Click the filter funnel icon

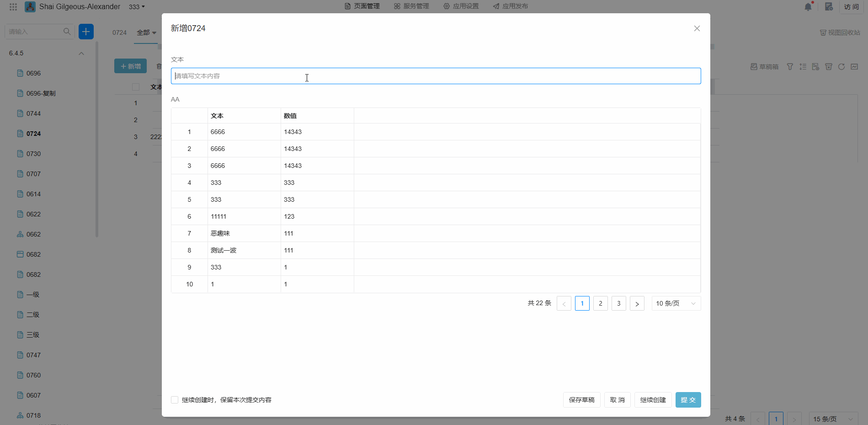click(x=790, y=67)
